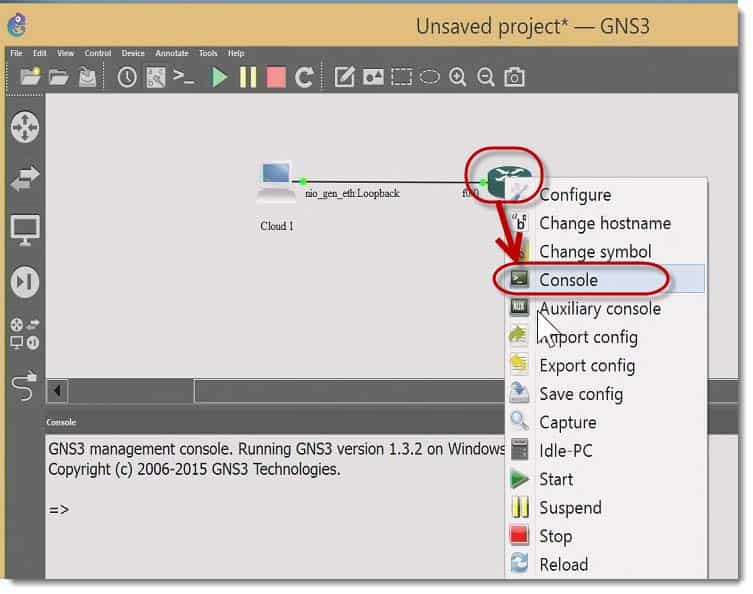Click the Zoom in magnifier icon

click(x=458, y=77)
